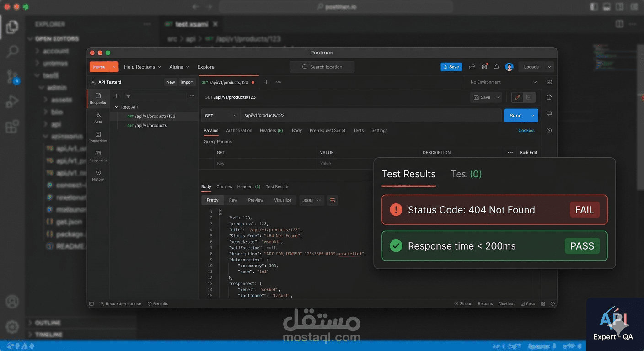Click the Send button
644x351 pixels.
tap(515, 115)
